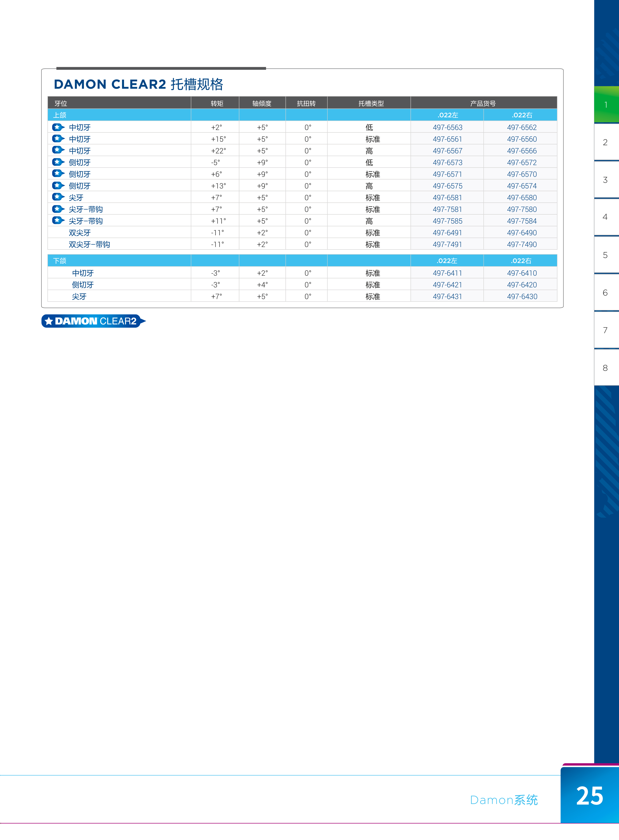619x840 pixels.
Task: Click star icon beside +13° 侧切牙 row
Action: [58, 185]
